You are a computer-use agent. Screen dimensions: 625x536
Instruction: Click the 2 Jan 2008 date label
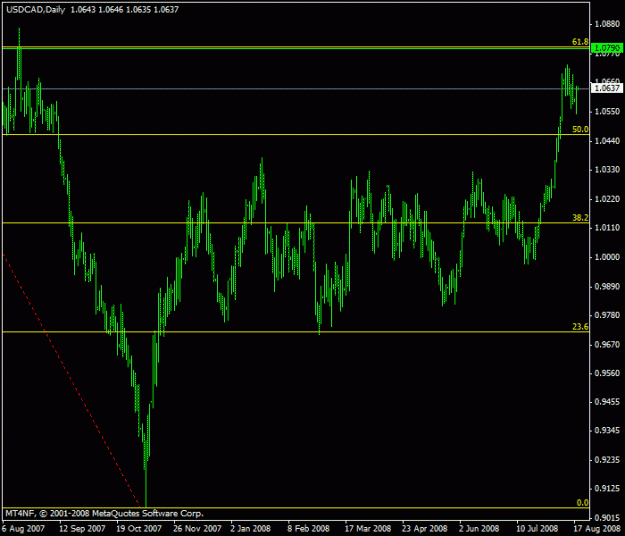250,529
